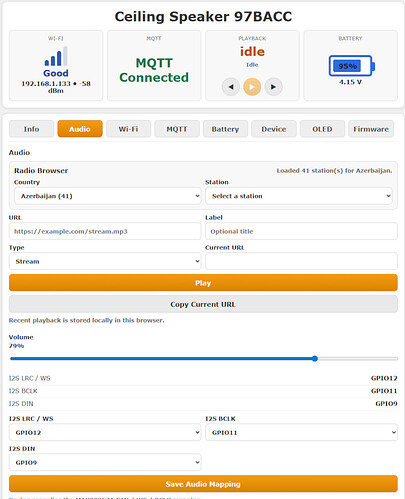This screenshot has width=405, height=499.
Task: Click the previous track playback button
Action: click(x=231, y=87)
